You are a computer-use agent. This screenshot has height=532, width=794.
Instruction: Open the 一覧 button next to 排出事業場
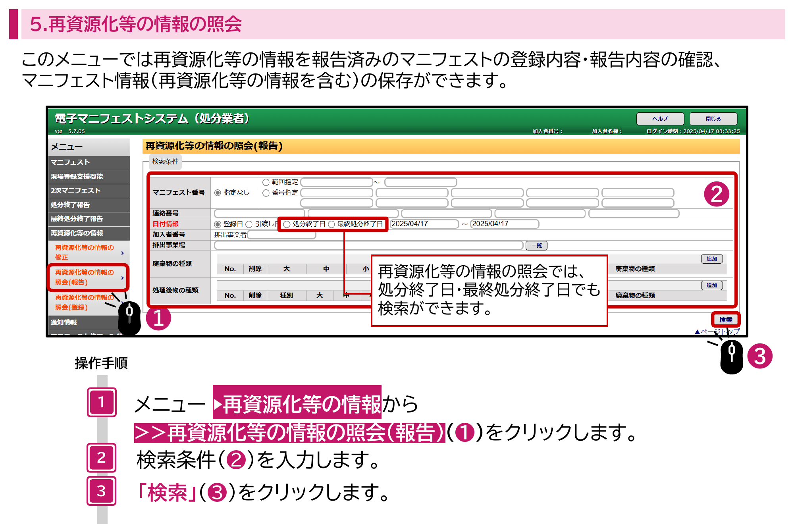point(536,245)
